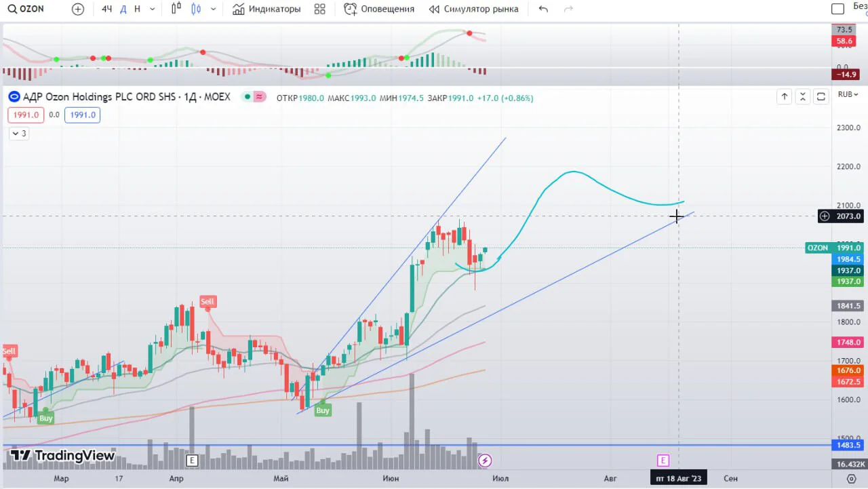Move the pane up with arrow button
Viewport: 868px width, 489px height.
[784, 96]
